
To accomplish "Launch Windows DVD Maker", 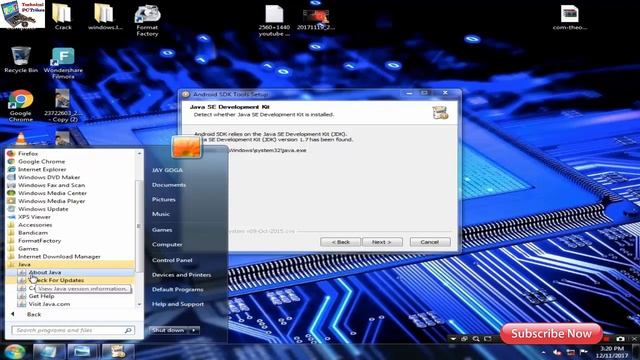I will click(x=49, y=177).
